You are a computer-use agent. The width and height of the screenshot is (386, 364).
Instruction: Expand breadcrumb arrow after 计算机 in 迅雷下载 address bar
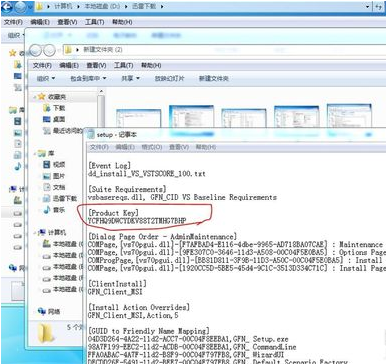pos(79,6)
